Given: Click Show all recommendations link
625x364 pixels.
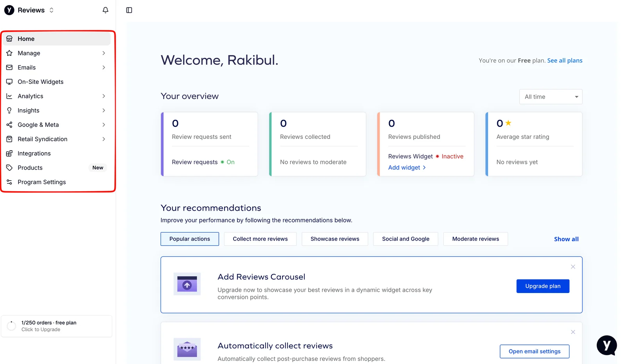Looking at the screenshot, I should pos(566,239).
